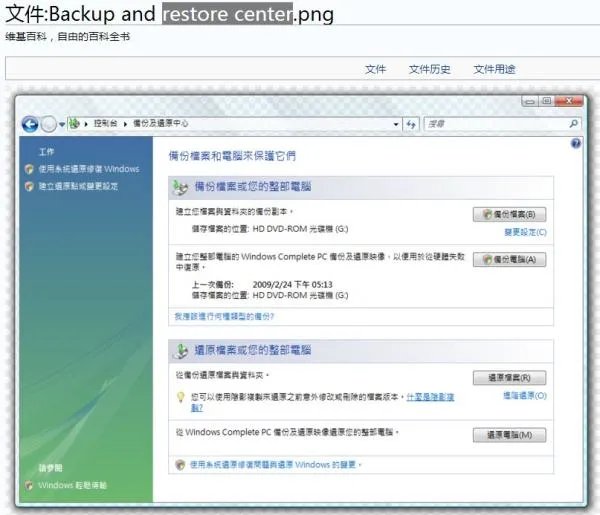Open the 進階還原(O) link
This screenshot has height=515, width=600.
point(525,396)
